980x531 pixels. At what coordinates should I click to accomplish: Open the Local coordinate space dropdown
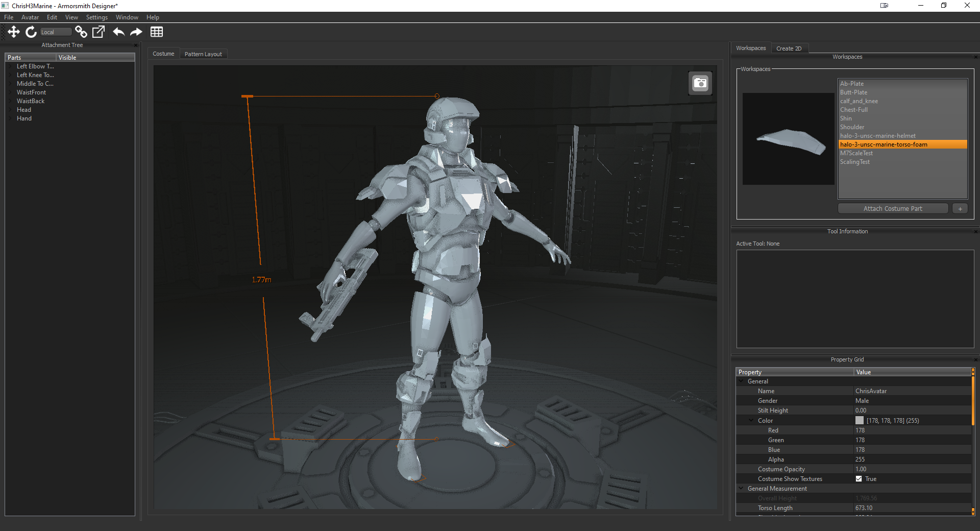click(56, 32)
